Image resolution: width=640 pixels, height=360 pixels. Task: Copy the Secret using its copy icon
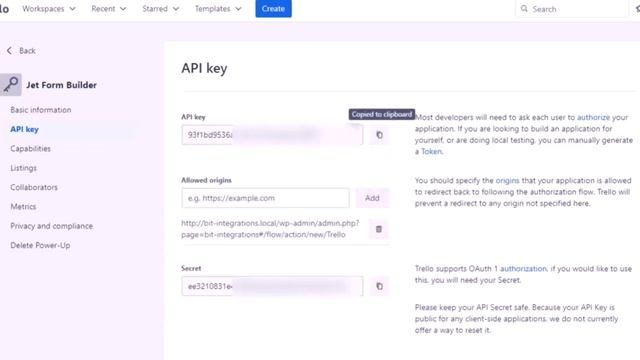[379, 286]
